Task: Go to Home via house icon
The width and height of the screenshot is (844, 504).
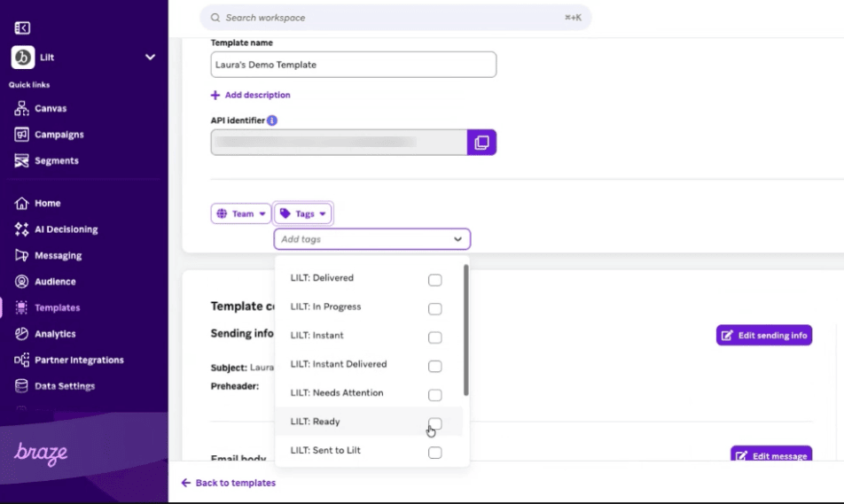Action: pos(21,203)
